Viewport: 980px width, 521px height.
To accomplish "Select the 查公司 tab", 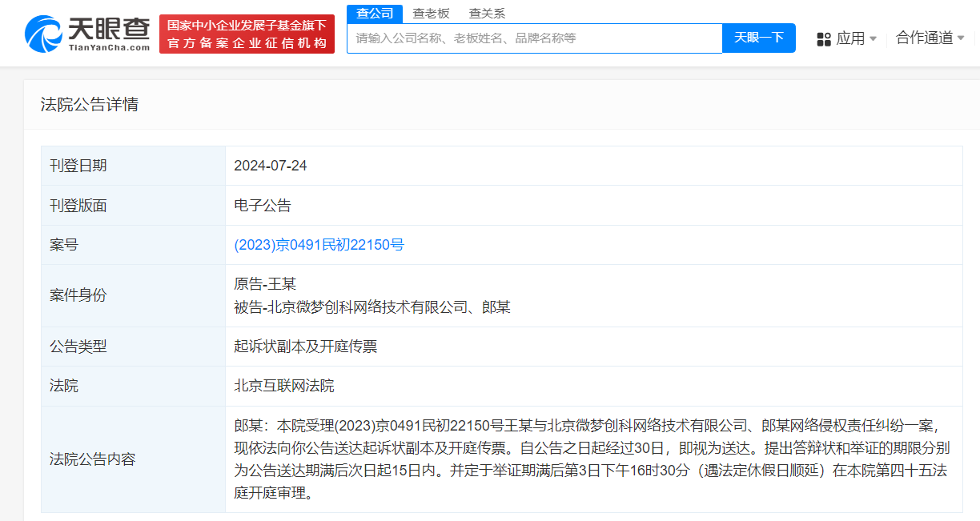I will [373, 14].
